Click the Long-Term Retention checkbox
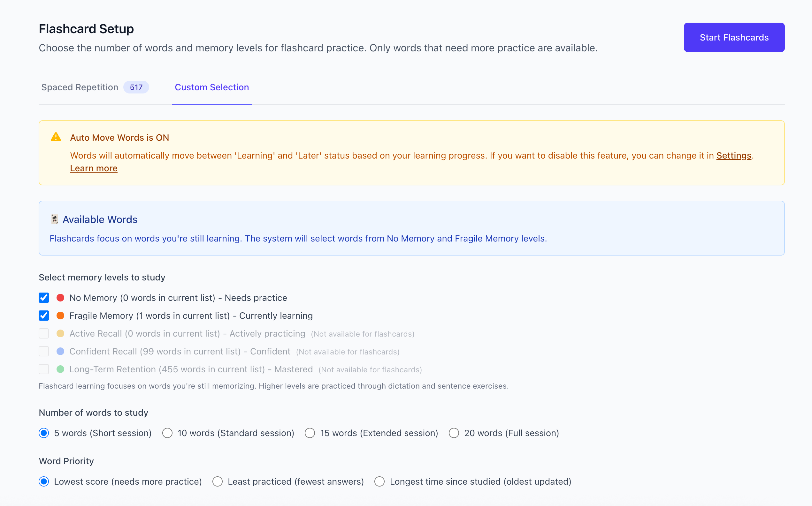812x506 pixels. pos(44,369)
